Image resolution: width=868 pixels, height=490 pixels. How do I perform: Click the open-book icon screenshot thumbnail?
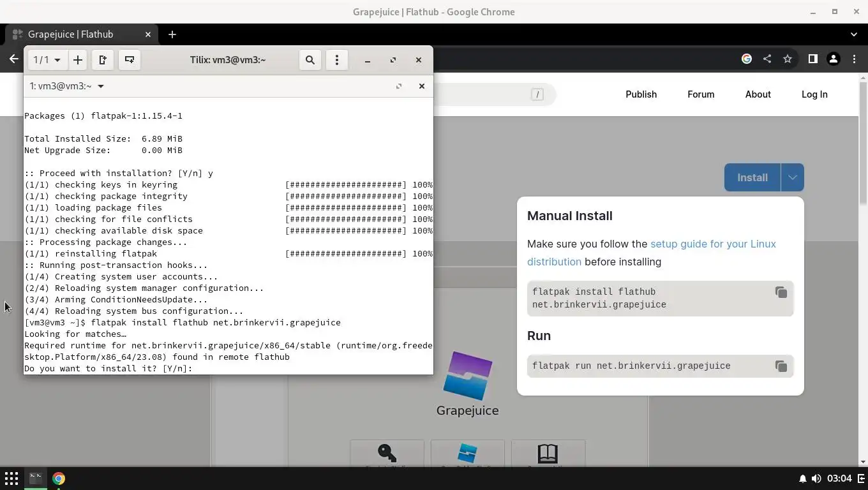coord(548,453)
